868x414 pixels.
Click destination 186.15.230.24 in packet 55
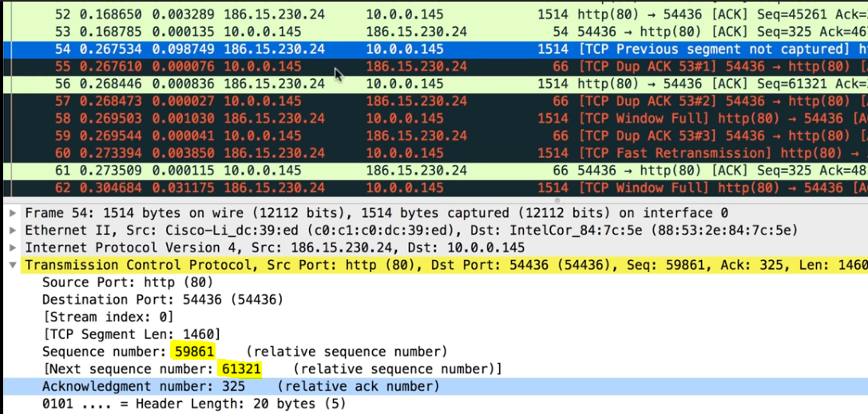tap(416, 67)
